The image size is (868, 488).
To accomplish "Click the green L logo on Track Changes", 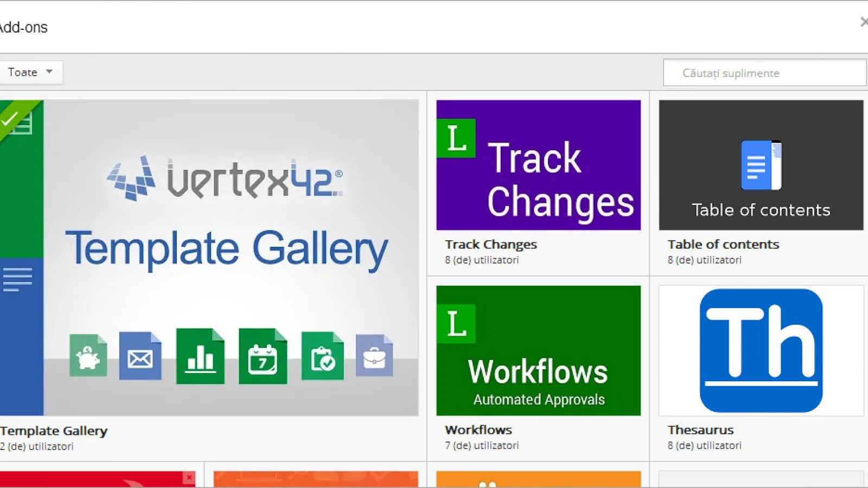I will click(456, 138).
